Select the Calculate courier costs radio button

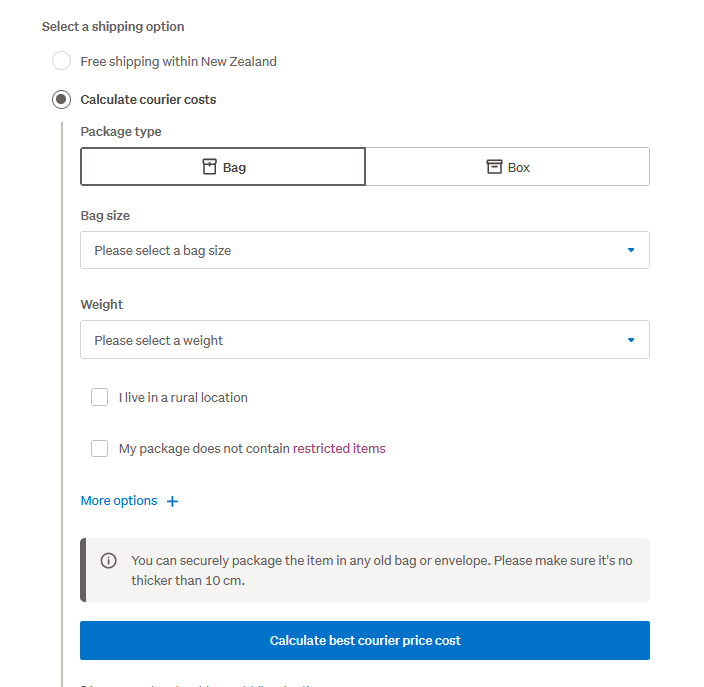tap(62, 99)
